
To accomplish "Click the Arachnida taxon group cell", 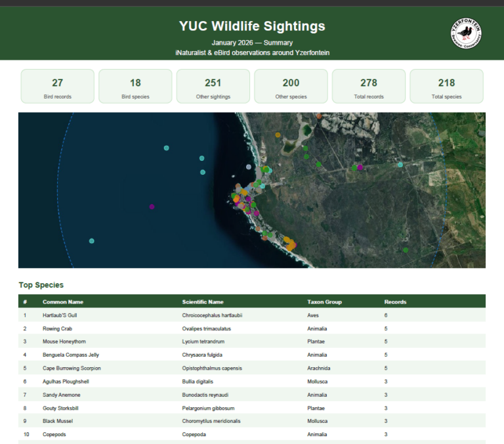I will pyautogui.click(x=318, y=368).
